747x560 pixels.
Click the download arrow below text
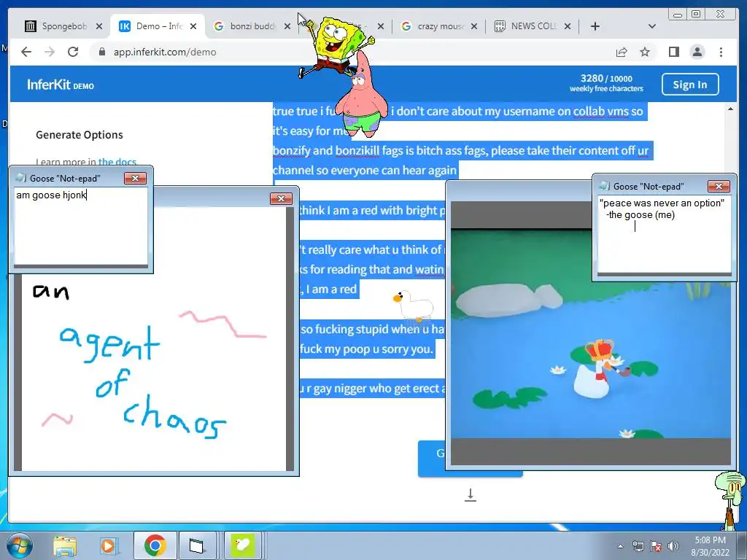click(471, 495)
